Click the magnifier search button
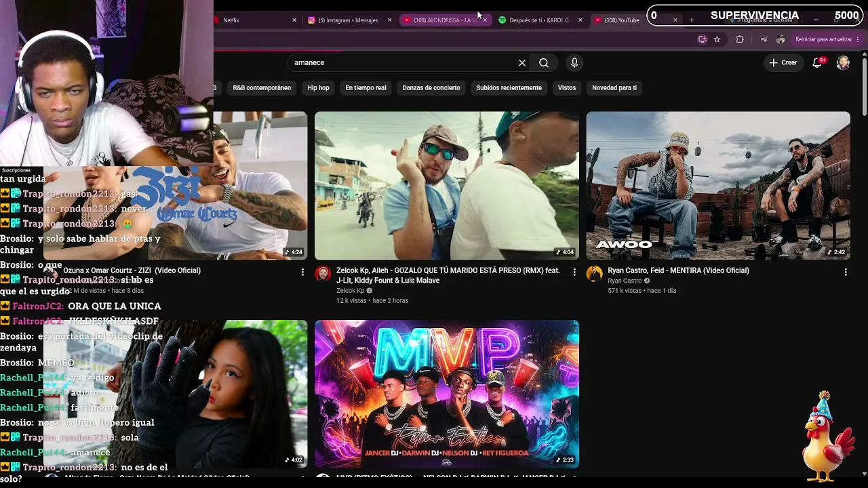Viewport: 868px width, 488px height. 544,63
